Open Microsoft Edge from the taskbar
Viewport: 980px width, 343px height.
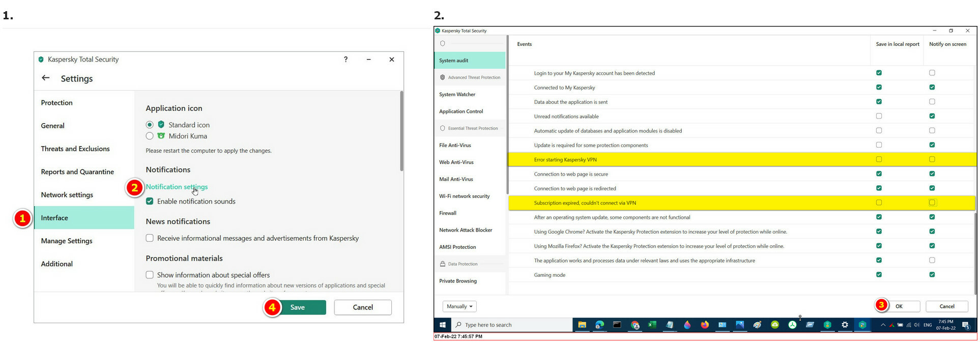tap(599, 325)
